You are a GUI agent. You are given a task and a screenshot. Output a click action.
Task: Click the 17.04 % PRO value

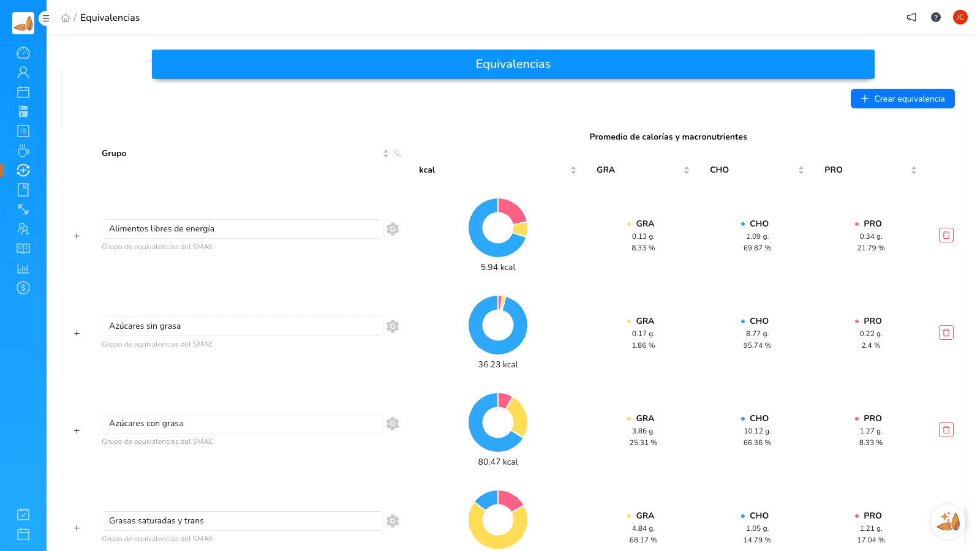[x=871, y=540]
